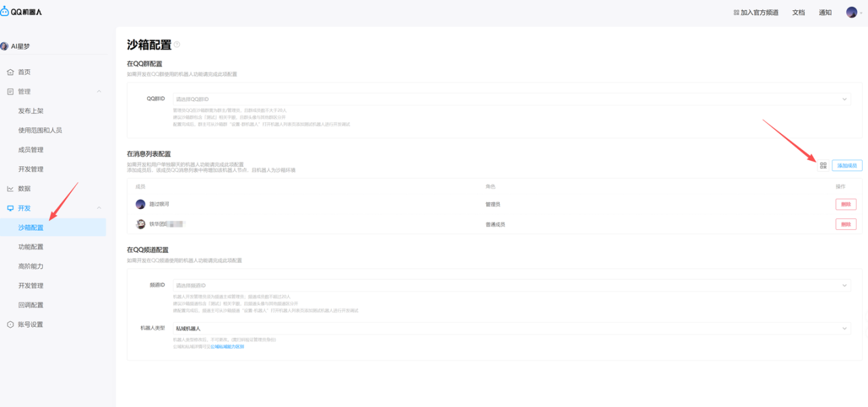Open the user avatar menu in top-right
The width and height of the screenshot is (868, 407).
[x=852, y=12]
